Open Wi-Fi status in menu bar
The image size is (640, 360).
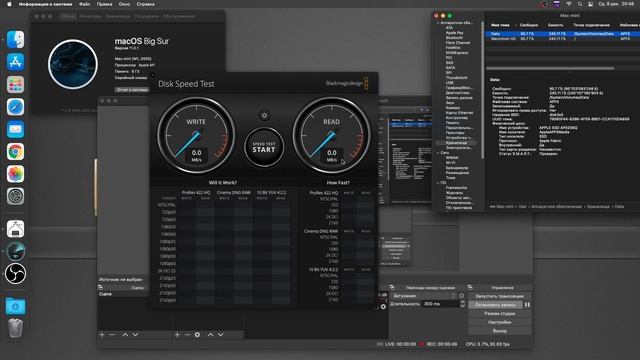(569, 4)
